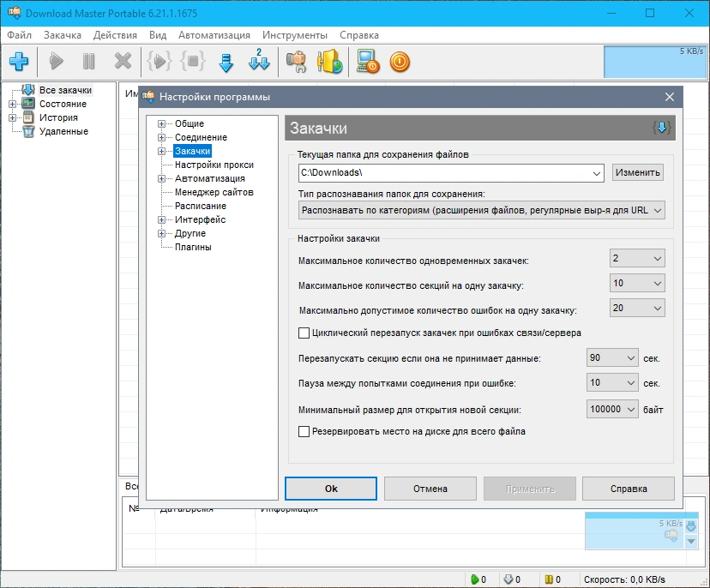Expand the Состояние node in main tree
The width and height of the screenshot is (710, 588).
[x=12, y=104]
